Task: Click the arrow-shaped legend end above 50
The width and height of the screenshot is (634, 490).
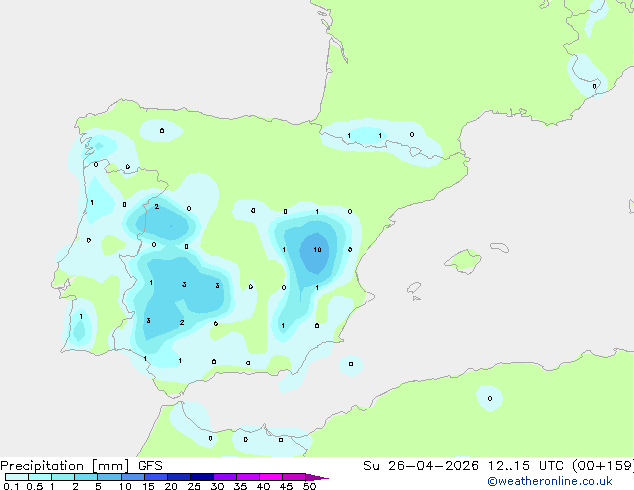Action: (x=317, y=477)
